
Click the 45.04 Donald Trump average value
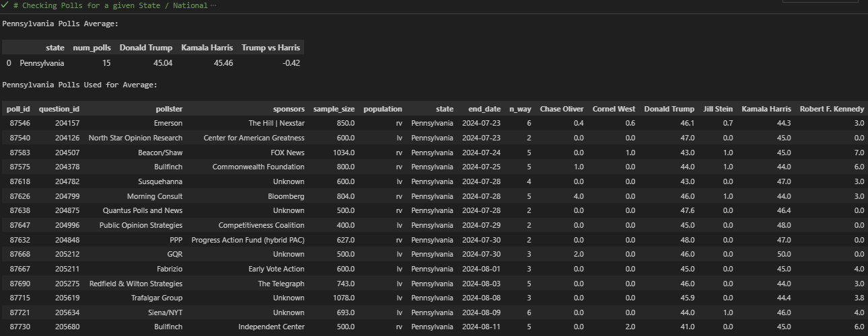tap(163, 63)
